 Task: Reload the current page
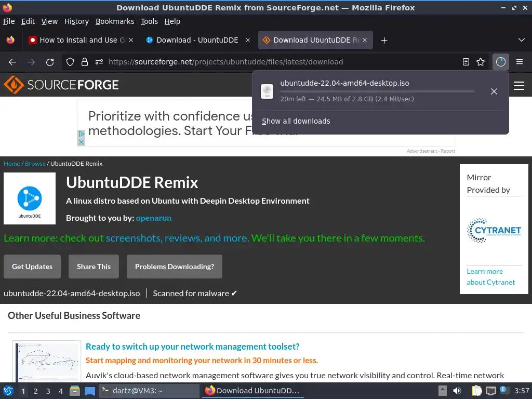tap(50, 62)
